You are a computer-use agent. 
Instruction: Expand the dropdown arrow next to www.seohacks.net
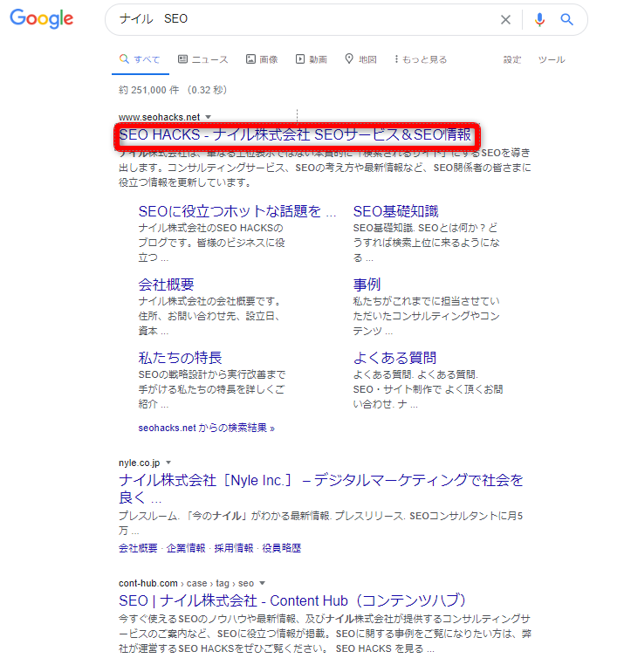(x=209, y=117)
